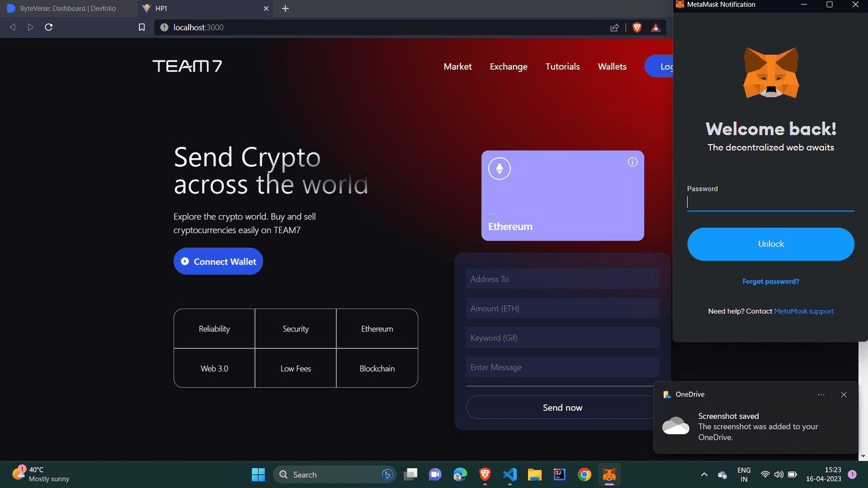The height and width of the screenshot is (488, 868).
Task: Click the browser forward arrow
Action: (30, 27)
